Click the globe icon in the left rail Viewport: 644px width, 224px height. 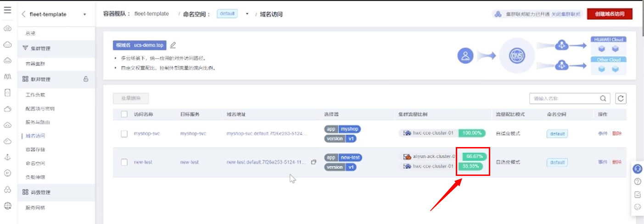[7, 206]
